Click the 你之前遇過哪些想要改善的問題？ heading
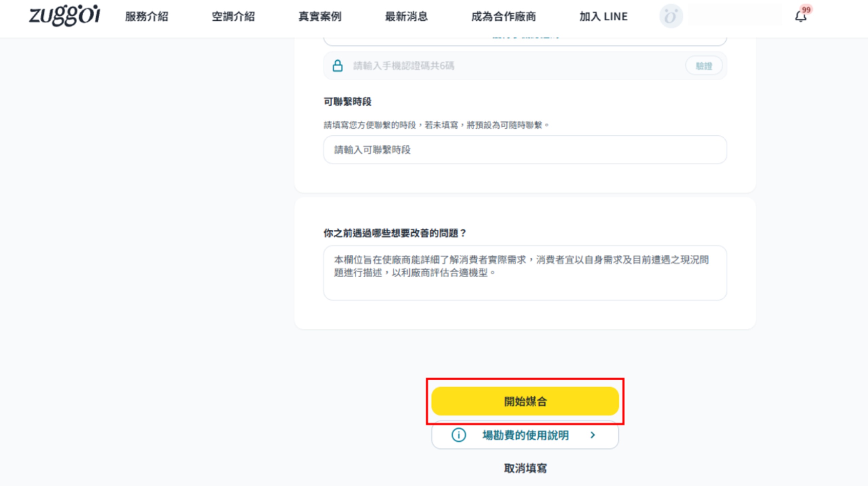The width and height of the screenshot is (868, 486). click(x=395, y=233)
